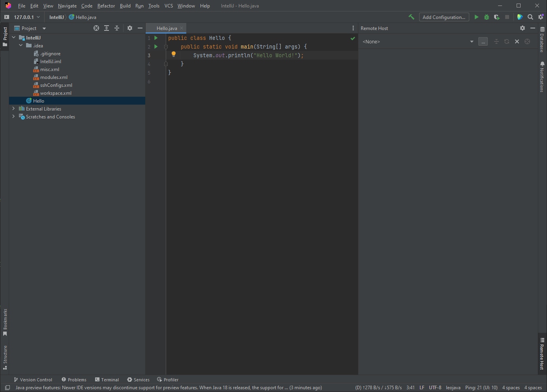
Task: Run the Hello application with the green Run arrow
Action: 476,17
